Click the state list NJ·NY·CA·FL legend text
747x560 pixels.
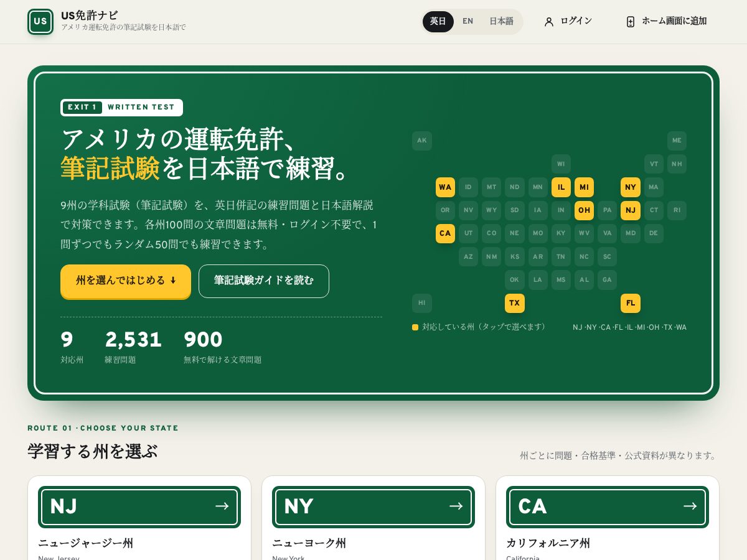point(629,327)
